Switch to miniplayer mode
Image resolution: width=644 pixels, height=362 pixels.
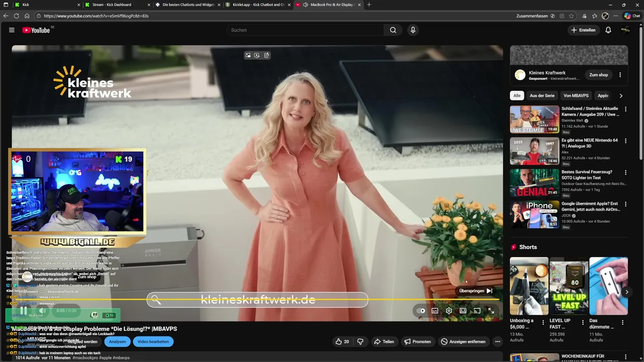463,311
